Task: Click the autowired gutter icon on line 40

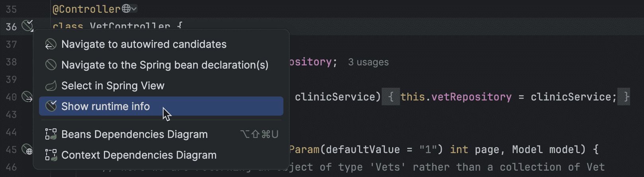Action: (x=27, y=96)
